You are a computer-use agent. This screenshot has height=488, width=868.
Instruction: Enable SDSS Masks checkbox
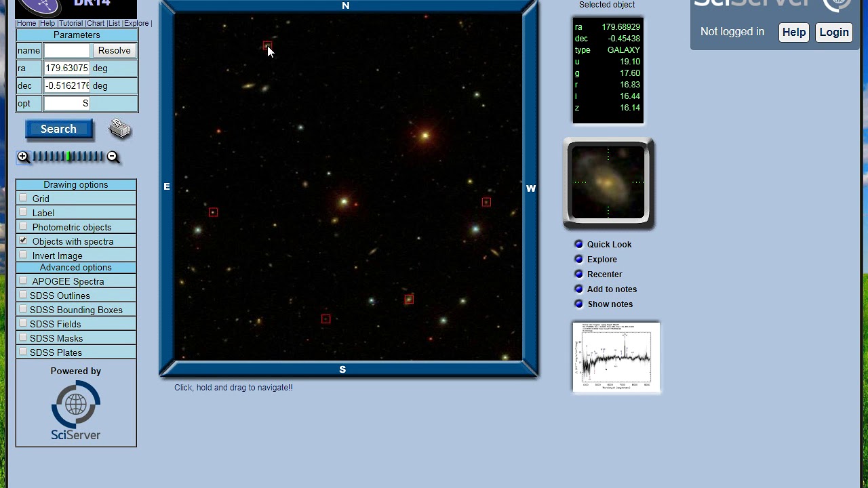tap(24, 338)
